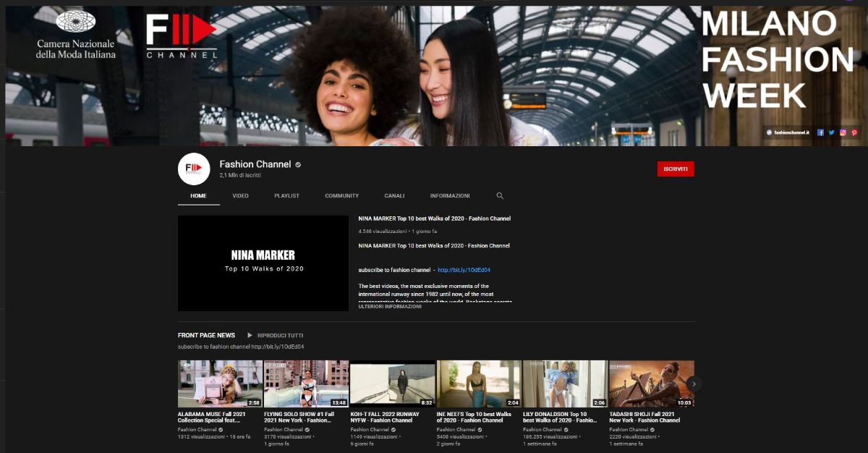
Task: Open the FRONT PAGE NEWS section heading
Action: (206, 335)
